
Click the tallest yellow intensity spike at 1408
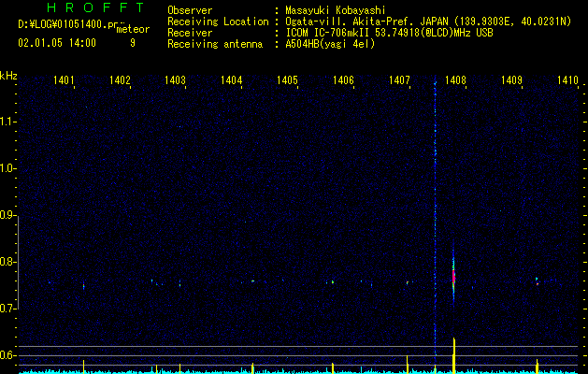(x=454, y=355)
